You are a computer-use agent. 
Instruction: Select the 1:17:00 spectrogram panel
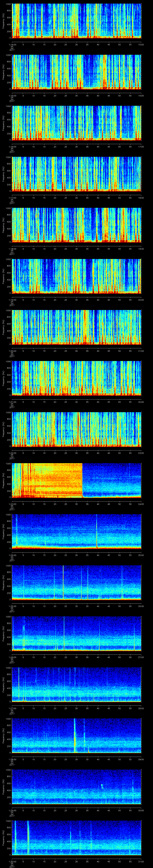tap(77, 174)
